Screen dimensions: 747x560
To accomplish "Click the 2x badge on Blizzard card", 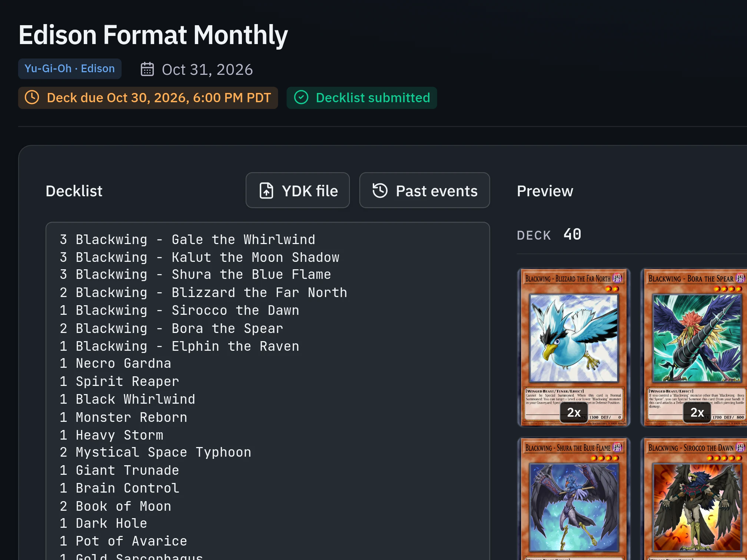I will pos(574,412).
